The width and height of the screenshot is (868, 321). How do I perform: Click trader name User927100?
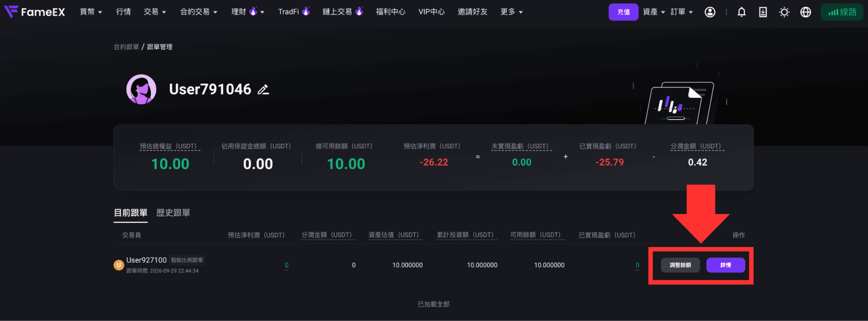click(x=147, y=260)
